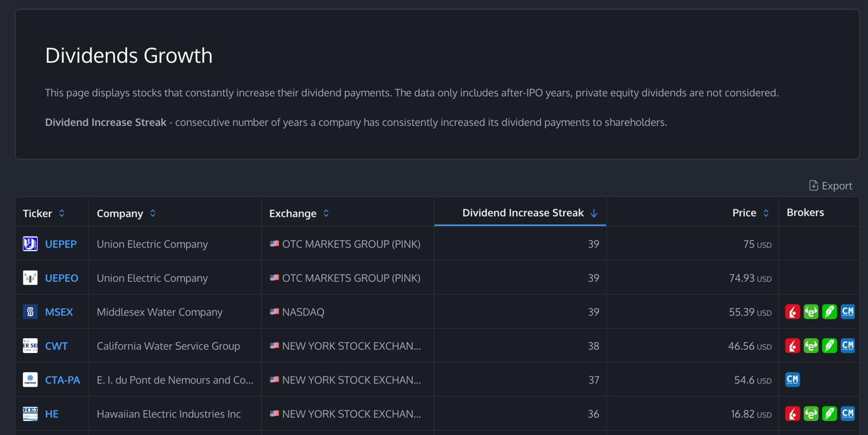Sort by Ticker using its arrows
868x435 pixels.
pyautogui.click(x=62, y=213)
